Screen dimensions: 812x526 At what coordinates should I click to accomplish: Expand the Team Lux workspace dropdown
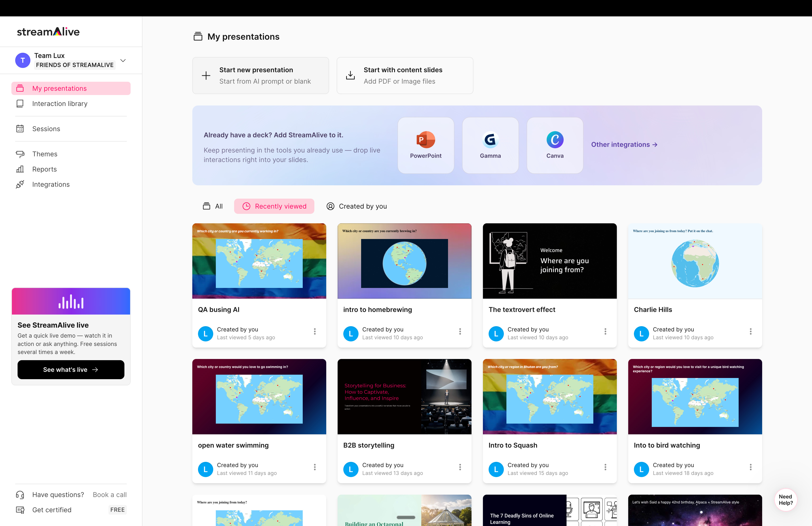[123, 60]
